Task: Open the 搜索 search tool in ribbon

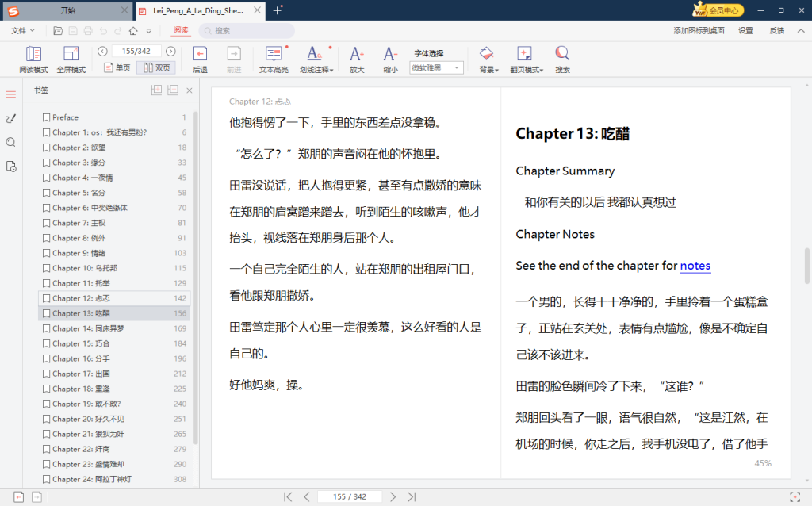Action: [x=562, y=59]
